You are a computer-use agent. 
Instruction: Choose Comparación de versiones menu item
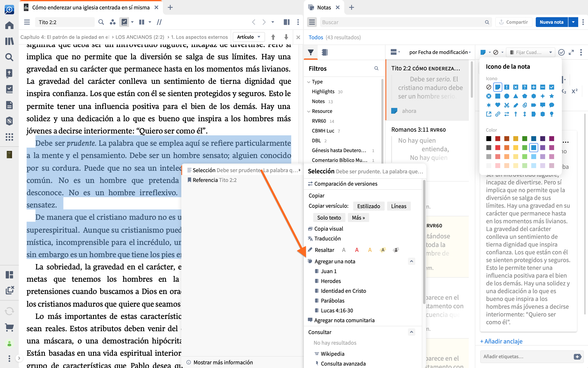click(346, 184)
